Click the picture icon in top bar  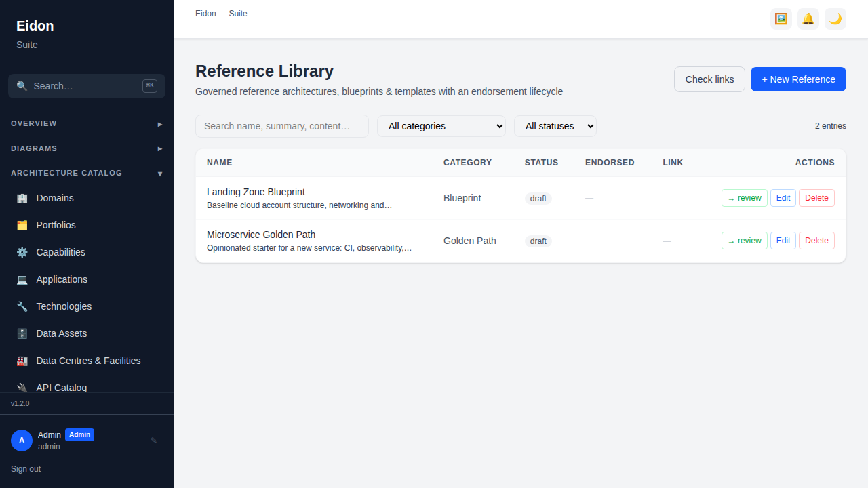click(x=781, y=19)
